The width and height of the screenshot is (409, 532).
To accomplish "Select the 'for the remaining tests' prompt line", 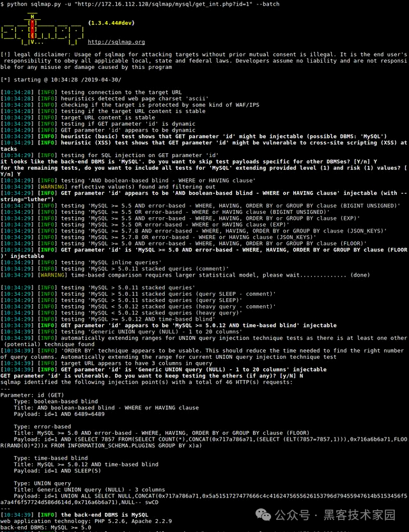I will (x=204, y=171).
